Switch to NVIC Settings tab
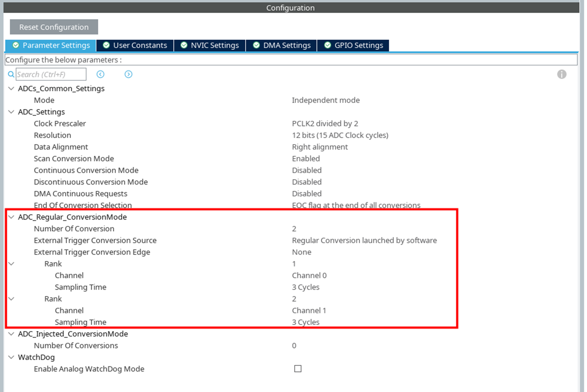Screen dimensions: 587x392 210,45
